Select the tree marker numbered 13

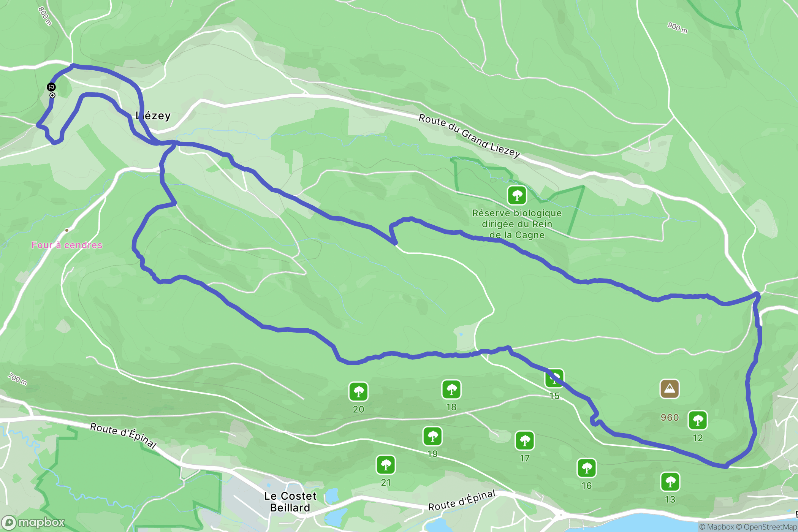(x=670, y=482)
